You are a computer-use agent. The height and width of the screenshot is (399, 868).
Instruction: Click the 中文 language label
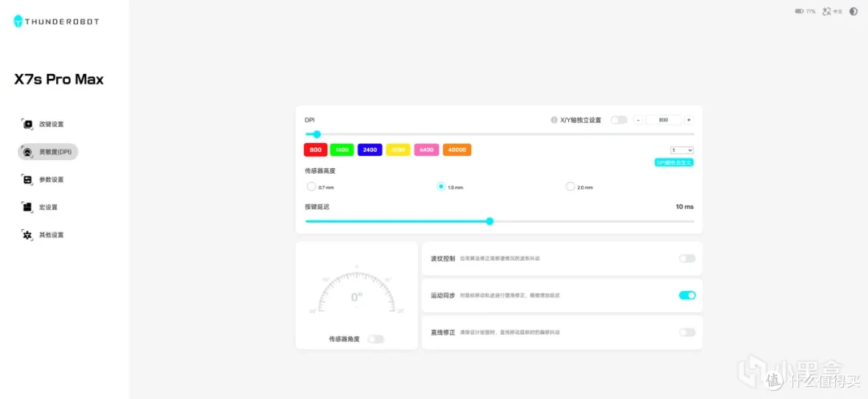click(838, 11)
